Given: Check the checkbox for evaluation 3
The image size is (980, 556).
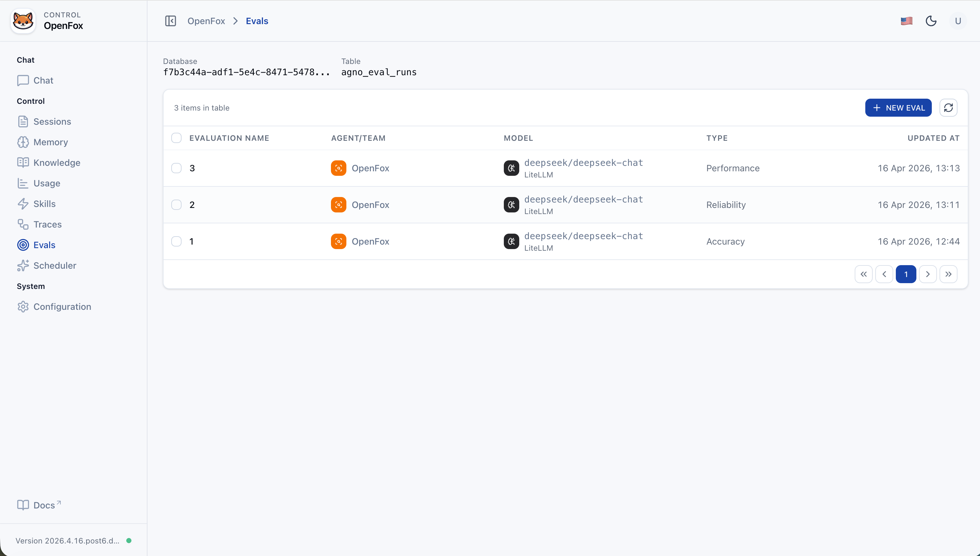Looking at the screenshot, I should [x=176, y=168].
